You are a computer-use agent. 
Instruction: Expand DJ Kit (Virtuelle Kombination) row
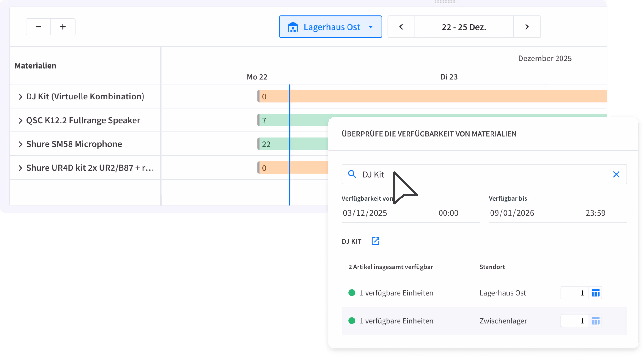tap(20, 97)
